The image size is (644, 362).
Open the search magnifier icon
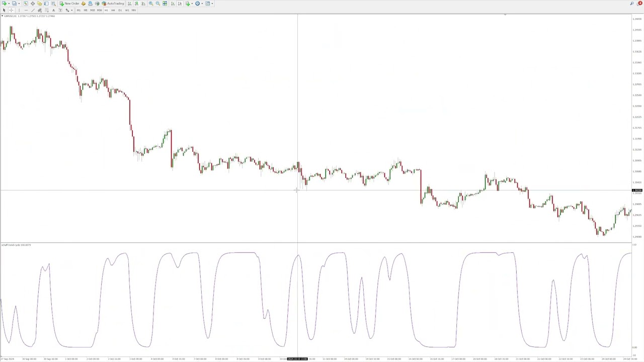[x=632, y=4]
